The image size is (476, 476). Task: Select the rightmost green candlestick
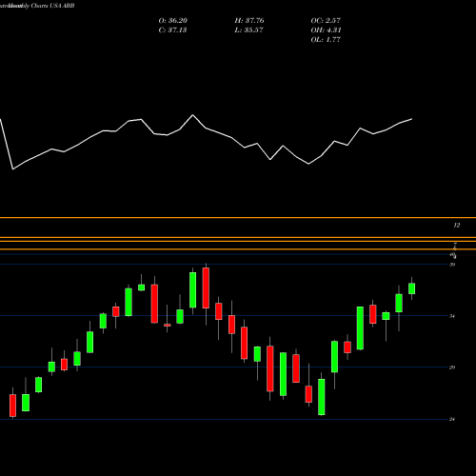pos(412,288)
